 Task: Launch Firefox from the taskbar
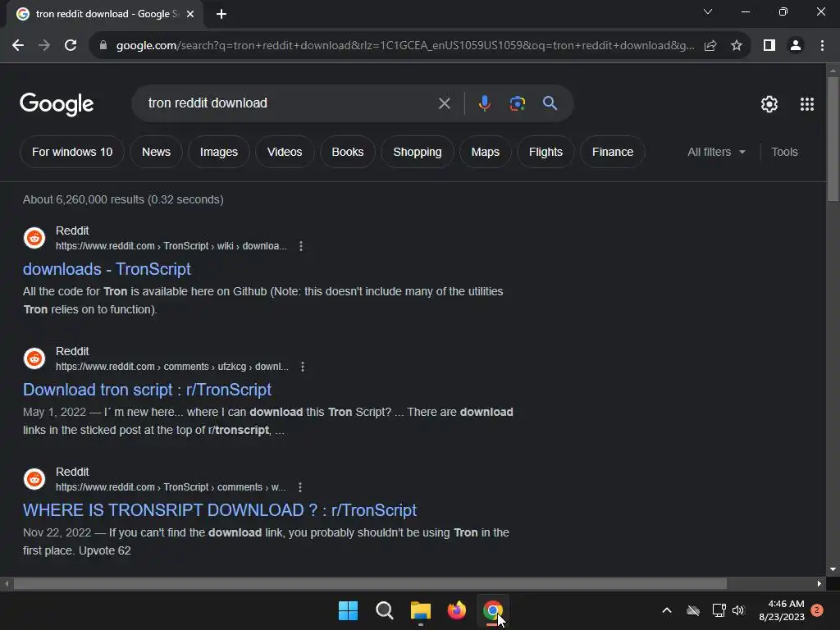coord(456,610)
